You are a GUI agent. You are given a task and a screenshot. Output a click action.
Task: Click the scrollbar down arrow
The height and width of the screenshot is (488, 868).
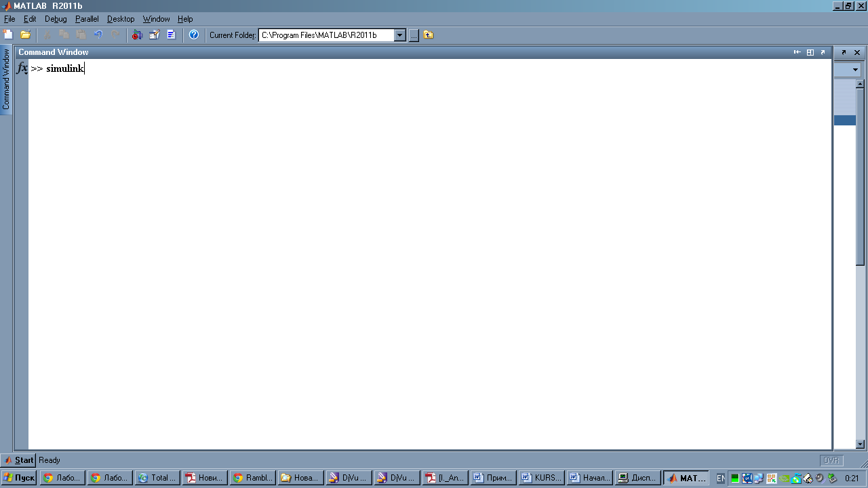pyautogui.click(x=860, y=444)
